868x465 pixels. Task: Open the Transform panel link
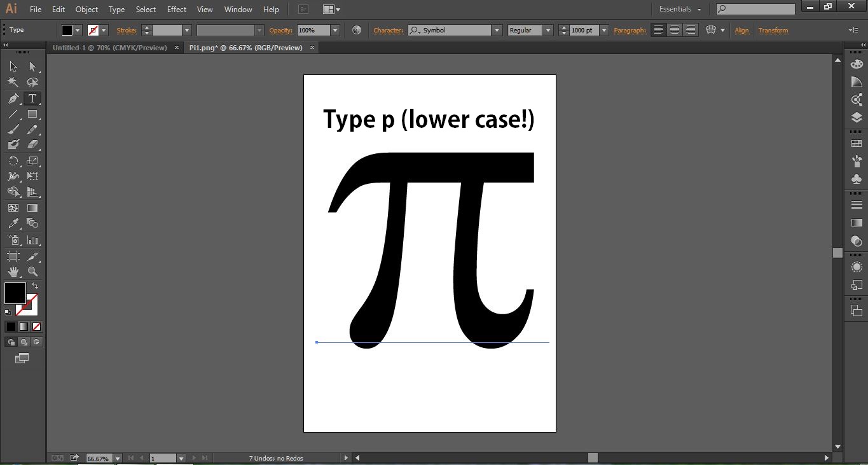coord(773,30)
